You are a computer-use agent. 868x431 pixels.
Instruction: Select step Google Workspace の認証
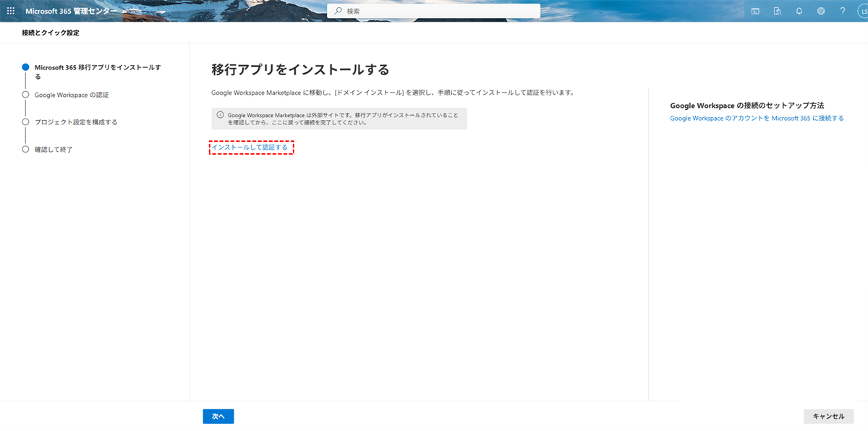tap(72, 95)
